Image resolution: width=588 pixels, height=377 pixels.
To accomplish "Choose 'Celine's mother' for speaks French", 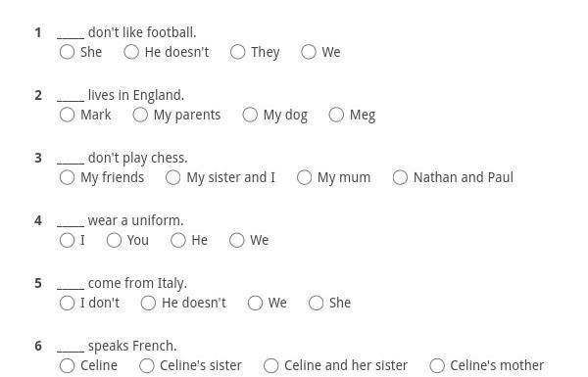I will coord(437,365).
